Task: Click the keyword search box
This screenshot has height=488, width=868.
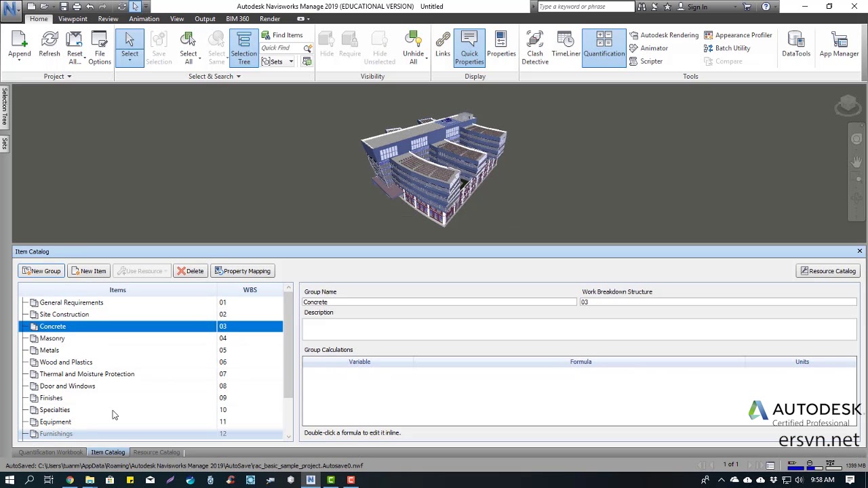Action: pyautogui.click(x=587, y=7)
